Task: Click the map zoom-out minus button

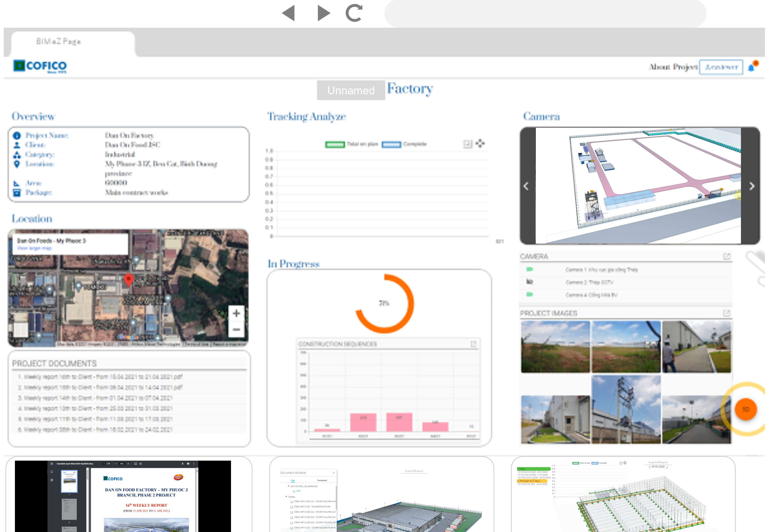Action: (236, 329)
